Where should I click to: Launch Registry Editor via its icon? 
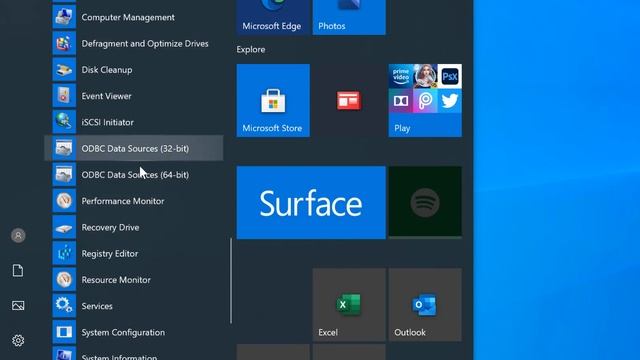[64, 253]
